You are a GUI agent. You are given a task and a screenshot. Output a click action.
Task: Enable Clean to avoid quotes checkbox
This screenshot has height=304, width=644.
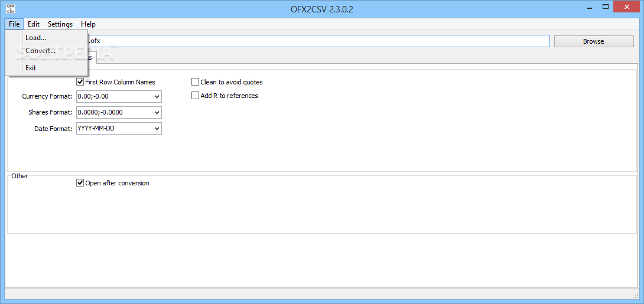click(x=195, y=82)
